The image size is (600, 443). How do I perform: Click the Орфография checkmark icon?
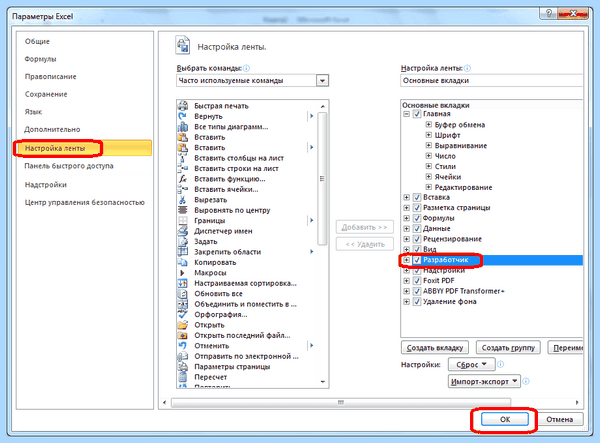[183, 314]
